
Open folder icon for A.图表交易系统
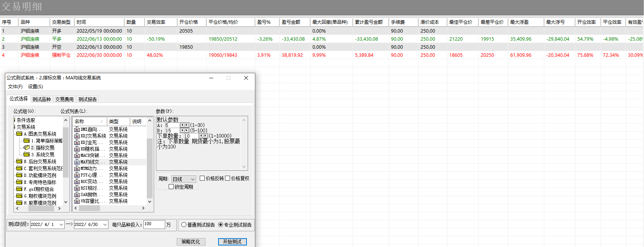[x=19, y=134]
